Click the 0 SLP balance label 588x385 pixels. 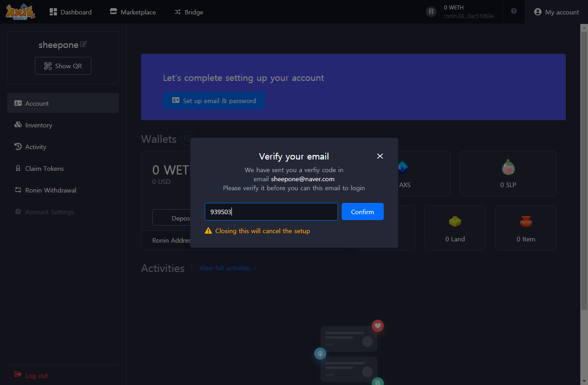pyautogui.click(x=508, y=185)
